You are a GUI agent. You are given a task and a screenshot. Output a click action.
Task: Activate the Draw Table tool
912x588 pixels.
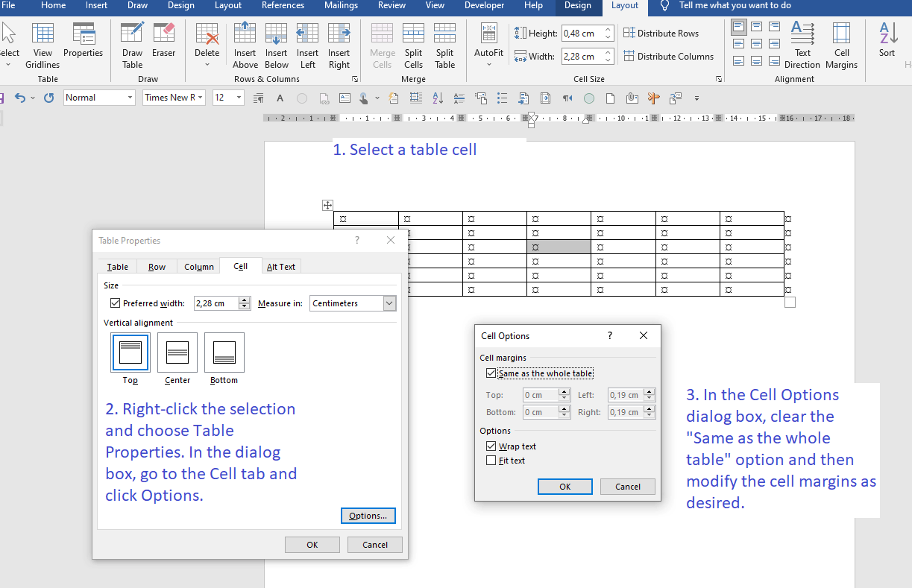[x=132, y=45]
